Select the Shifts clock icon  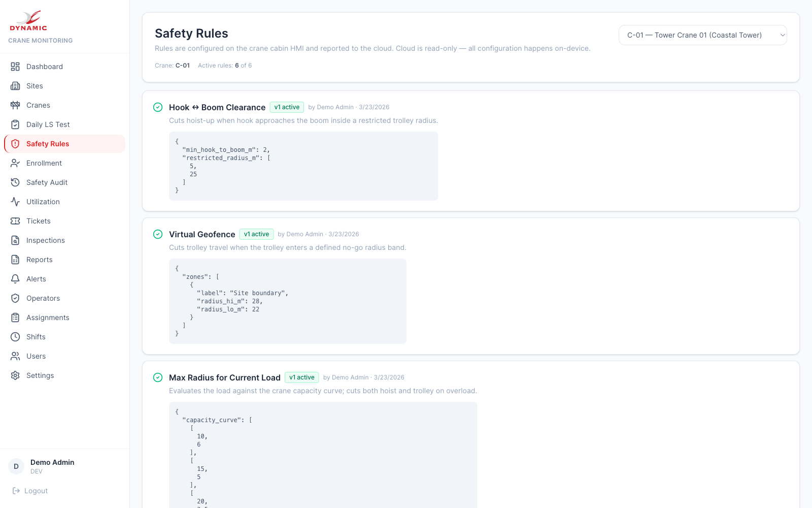pos(15,337)
